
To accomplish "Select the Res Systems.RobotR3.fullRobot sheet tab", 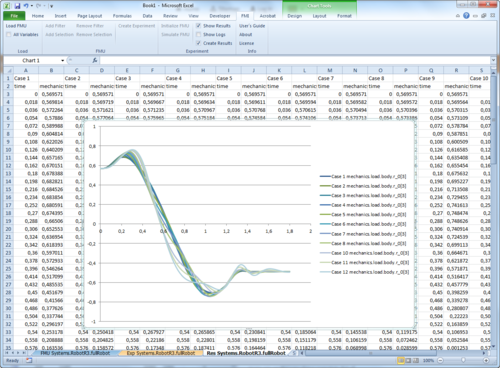I will click(246, 353).
